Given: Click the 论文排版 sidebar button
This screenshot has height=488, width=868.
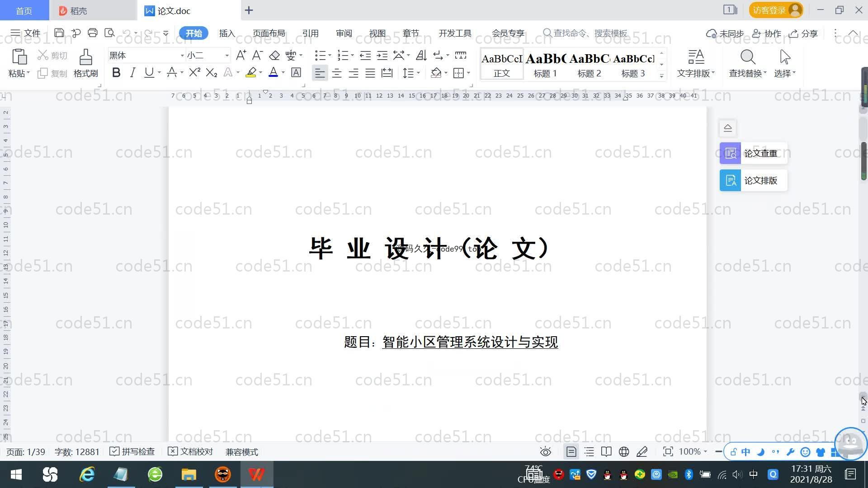Looking at the screenshot, I should 754,180.
